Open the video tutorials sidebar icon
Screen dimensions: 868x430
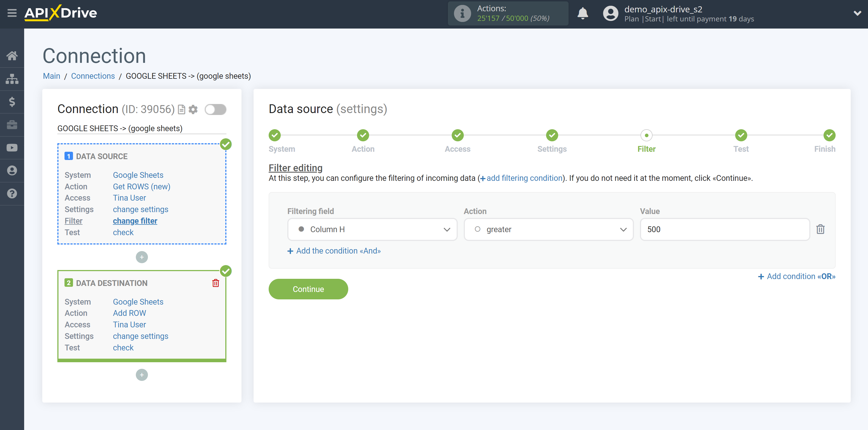[x=12, y=148]
